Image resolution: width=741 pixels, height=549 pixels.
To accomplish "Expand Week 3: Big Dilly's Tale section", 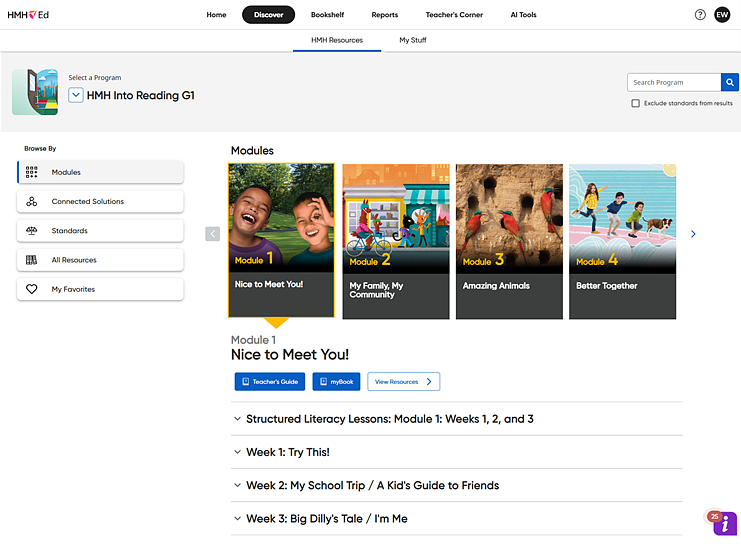I will pos(457,518).
